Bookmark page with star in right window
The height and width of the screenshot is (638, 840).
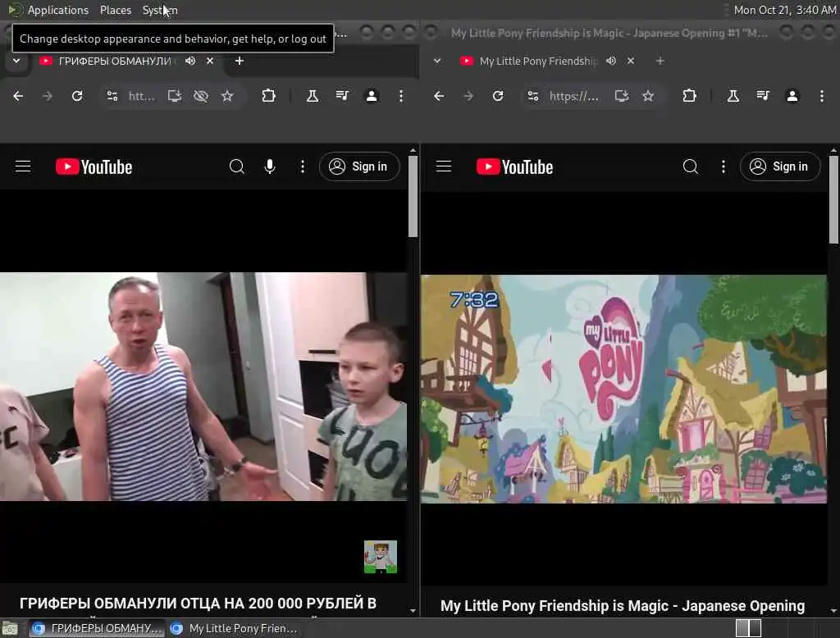pos(648,96)
